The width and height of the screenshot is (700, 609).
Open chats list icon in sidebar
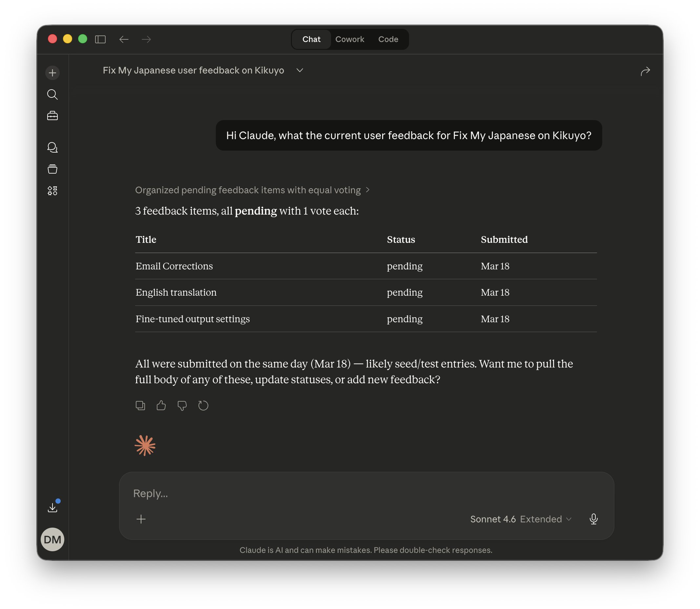tap(52, 147)
